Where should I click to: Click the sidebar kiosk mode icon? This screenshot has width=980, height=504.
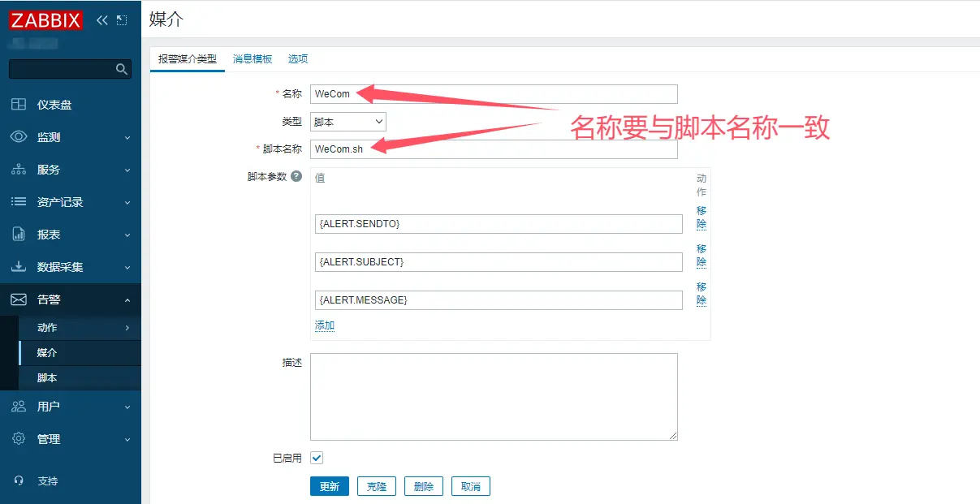pyautogui.click(x=122, y=20)
